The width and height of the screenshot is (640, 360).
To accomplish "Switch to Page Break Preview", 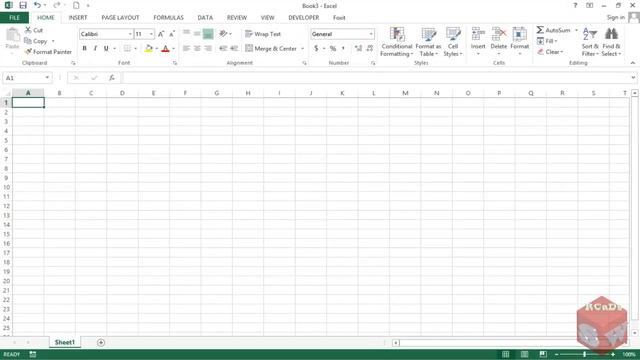I will [x=543, y=354].
